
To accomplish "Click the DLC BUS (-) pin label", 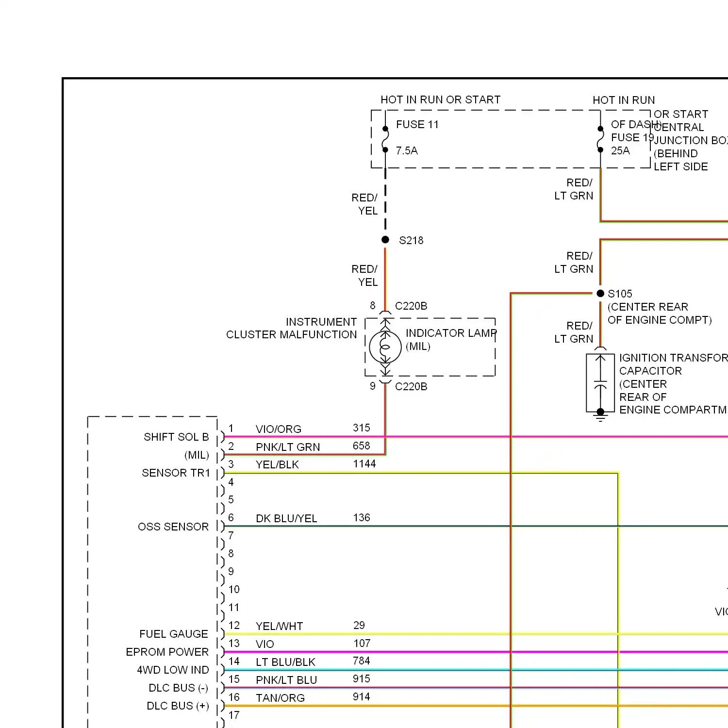I will pos(178,688).
